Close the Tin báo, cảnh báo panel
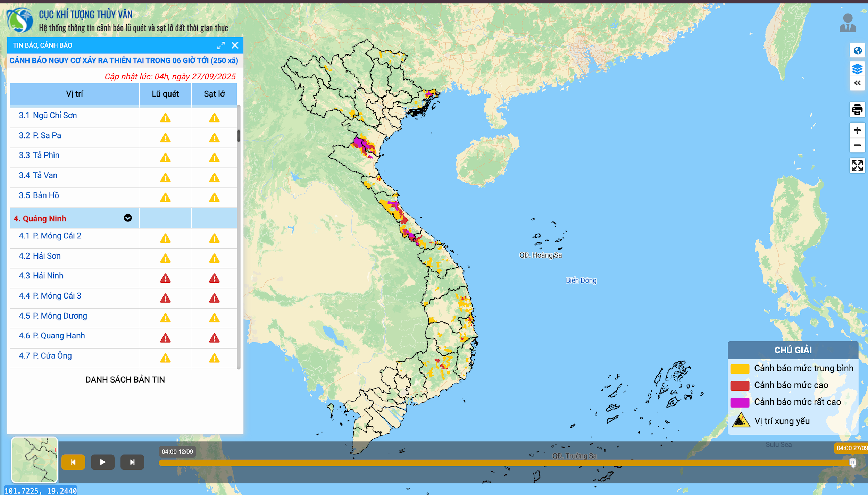 click(235, 45)
